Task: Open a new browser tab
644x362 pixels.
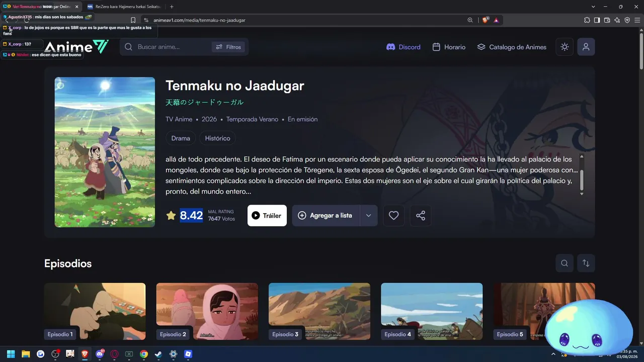Action: click(172, 7)
